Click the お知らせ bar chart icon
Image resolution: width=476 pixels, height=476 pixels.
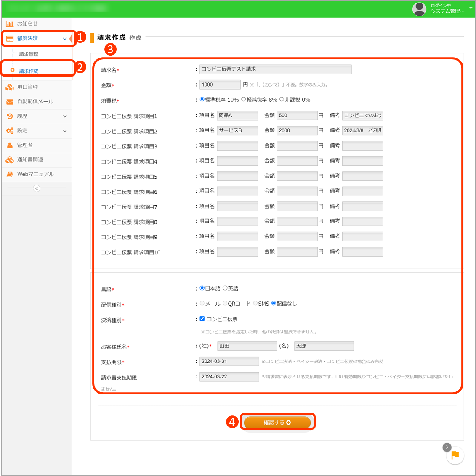(9, 24)
